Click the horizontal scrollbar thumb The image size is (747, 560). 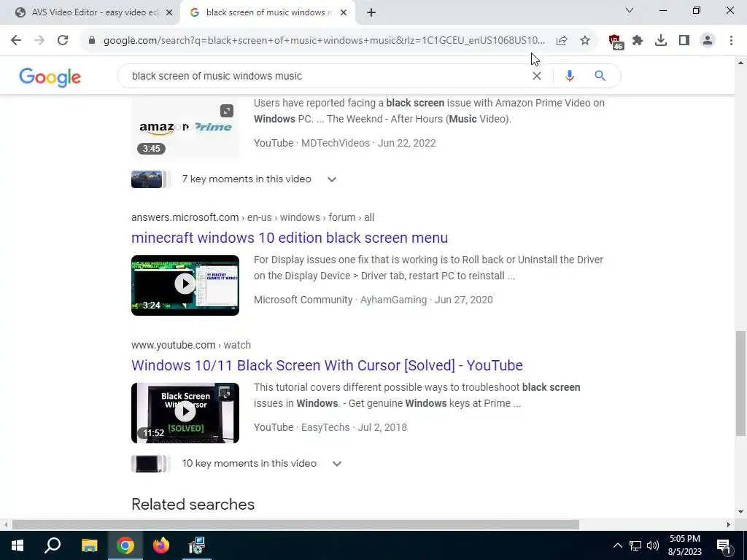click(x=295, y=525)
